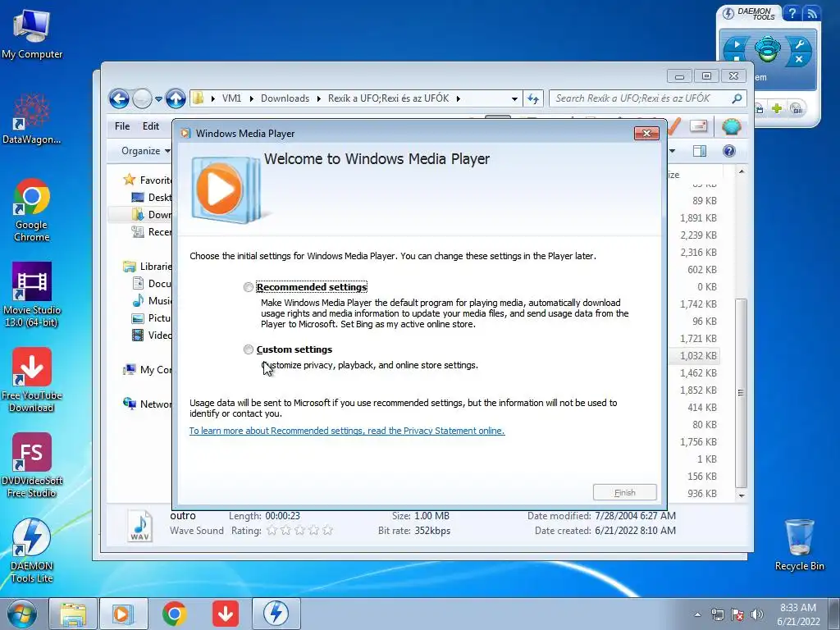
Task: Click the DAEMON Tools gadget X icon
Action: pos(799,59)
